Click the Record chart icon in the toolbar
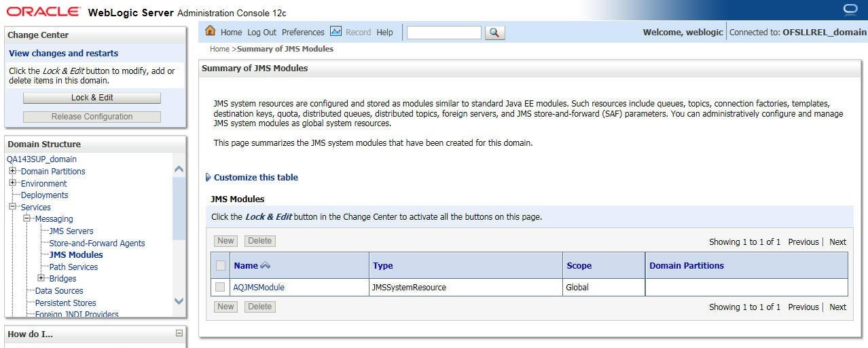The width and height of the screenshot is (868, 348). [x=336, y=31]
